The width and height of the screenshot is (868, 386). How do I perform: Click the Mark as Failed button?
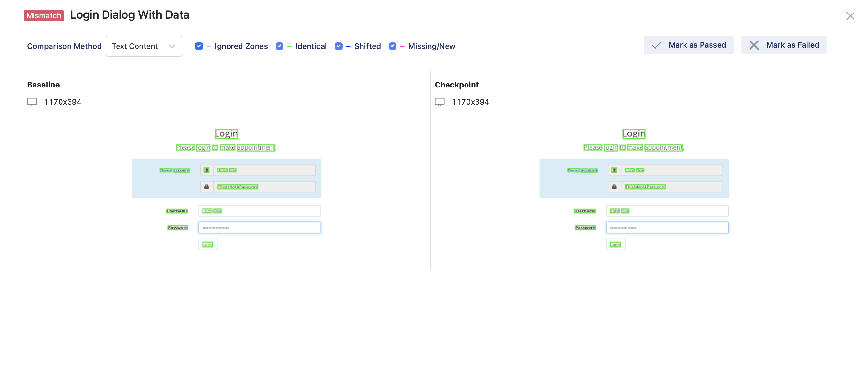(784, 45)
